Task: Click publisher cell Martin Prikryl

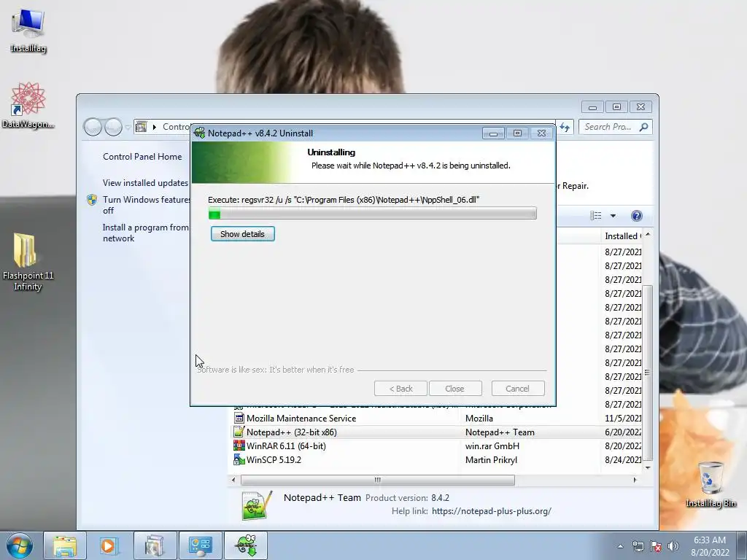Action: (491, 460)
